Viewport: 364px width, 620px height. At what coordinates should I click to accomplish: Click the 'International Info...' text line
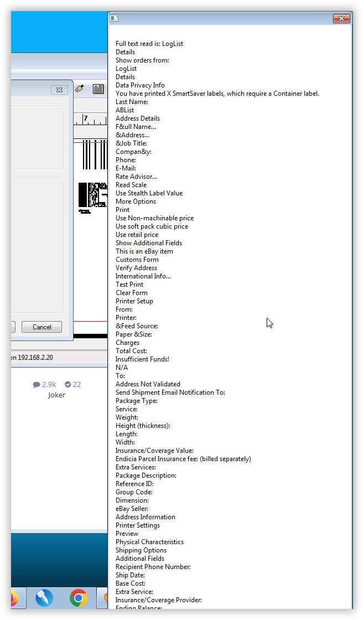[x=143, y=276]
